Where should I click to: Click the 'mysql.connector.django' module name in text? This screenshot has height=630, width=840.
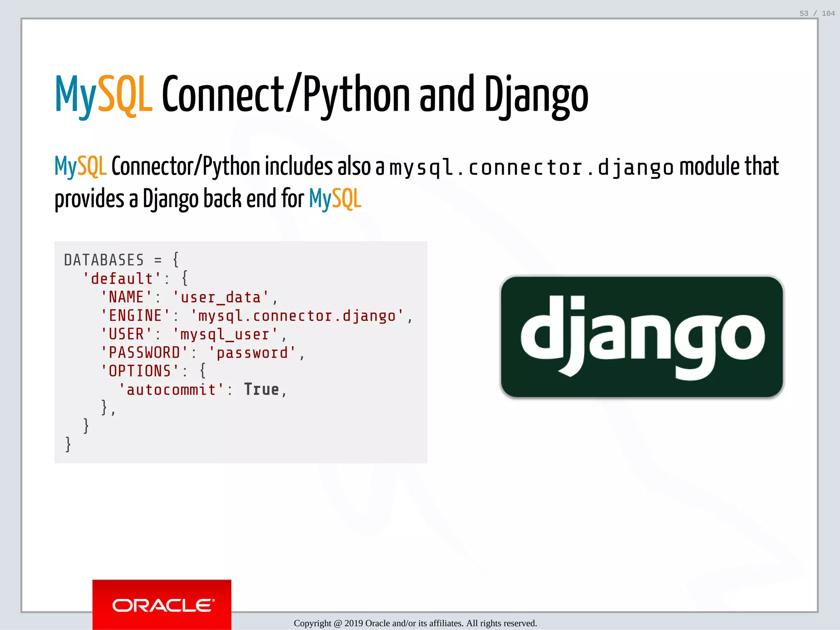pyautogui.click(x=531, y=168)
